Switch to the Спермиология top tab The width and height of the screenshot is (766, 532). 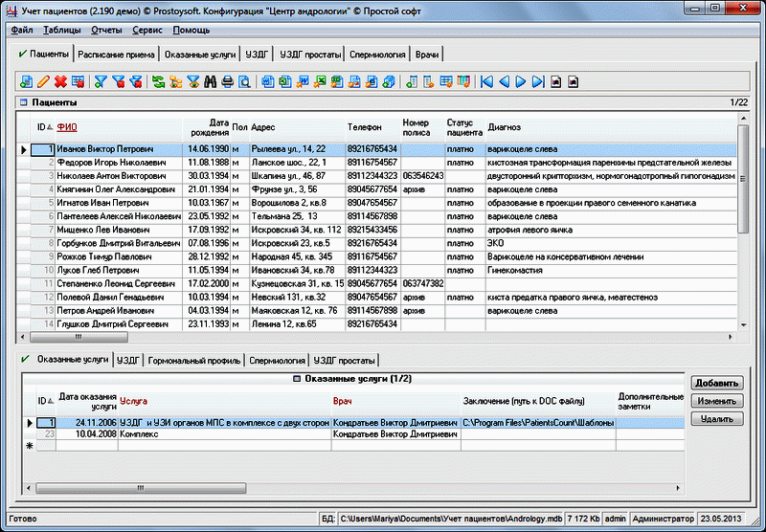click(x=378, y=55)
